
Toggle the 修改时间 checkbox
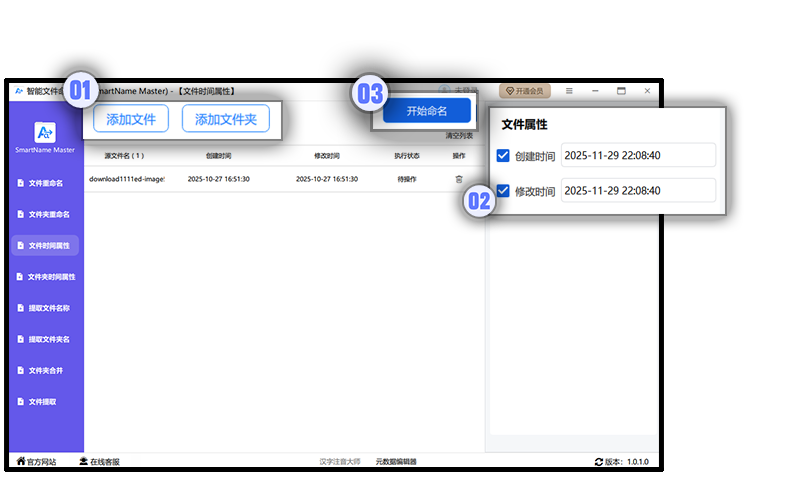point(503,190)
